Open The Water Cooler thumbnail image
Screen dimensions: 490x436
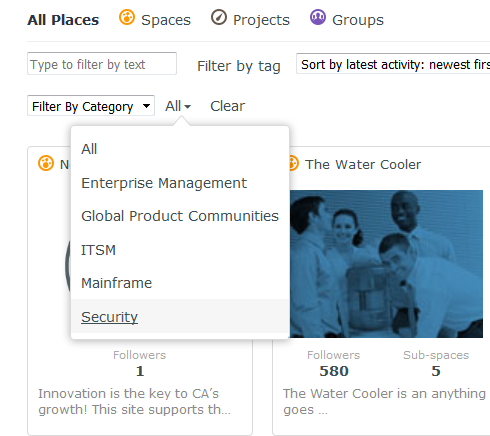pos(386,264)
